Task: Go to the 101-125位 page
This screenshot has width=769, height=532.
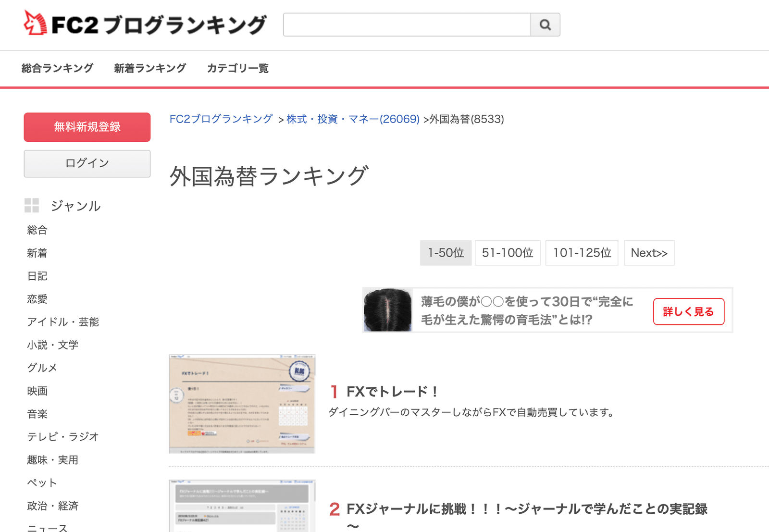Action: click(582, 253)
